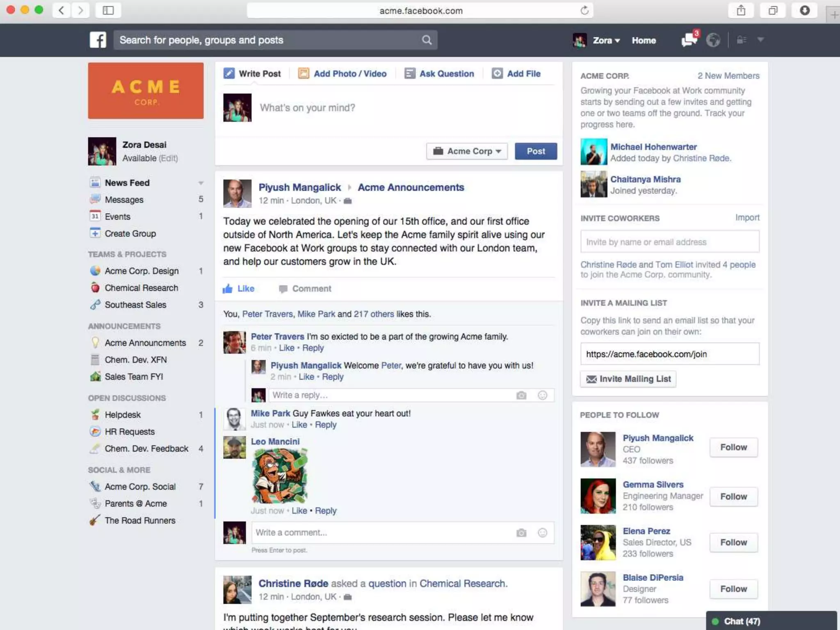This screenshot has width=840, height=630.
Task: Click the search magnifier icon
Action: tap(427, 40)
